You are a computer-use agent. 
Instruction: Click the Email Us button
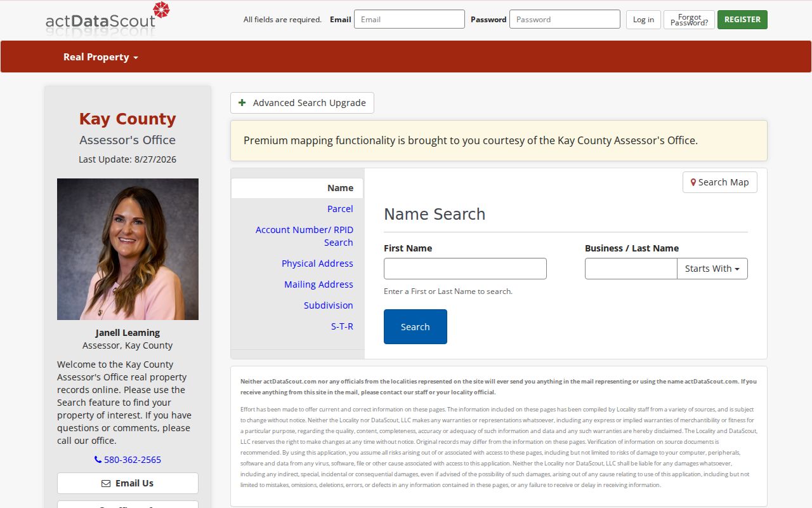point(128,483)
